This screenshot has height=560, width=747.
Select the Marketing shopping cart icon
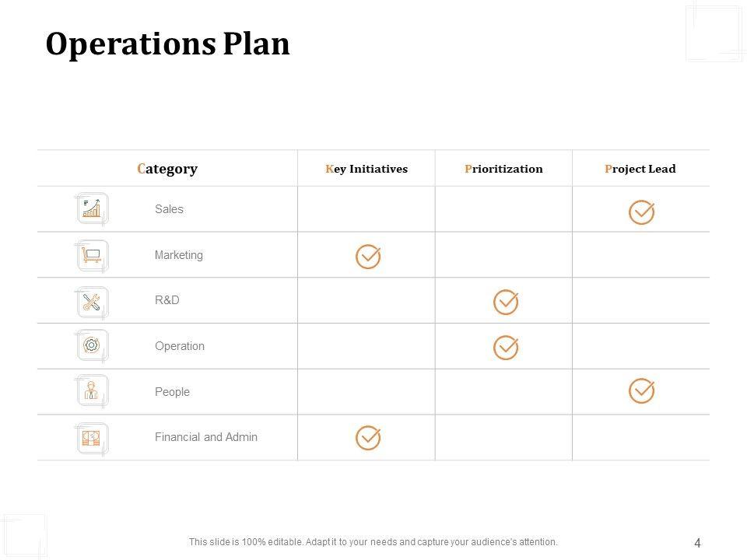(x=93, y=255)
